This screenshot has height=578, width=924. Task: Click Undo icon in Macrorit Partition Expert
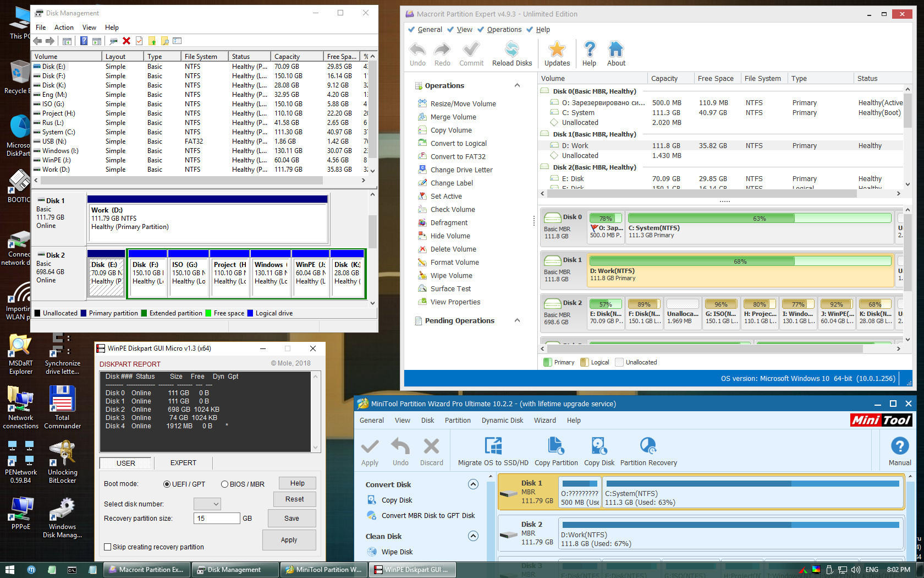(x=417, y=50)
